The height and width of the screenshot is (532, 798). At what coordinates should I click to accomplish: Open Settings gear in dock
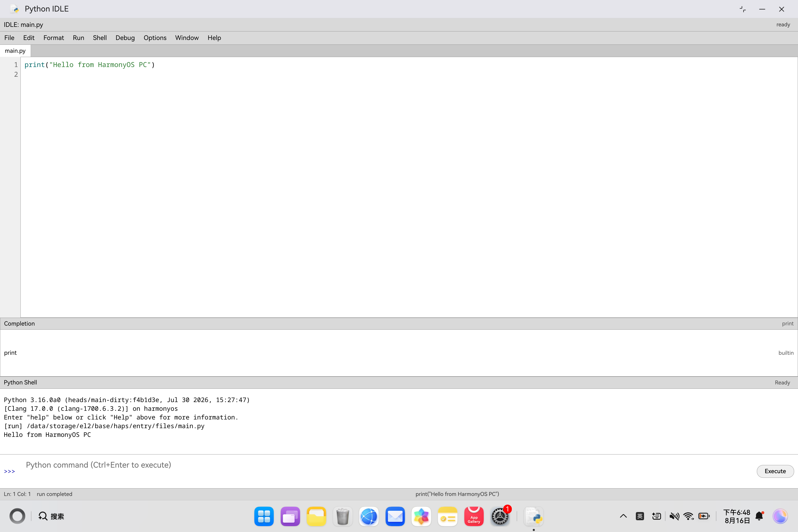[x=500, y=516]
